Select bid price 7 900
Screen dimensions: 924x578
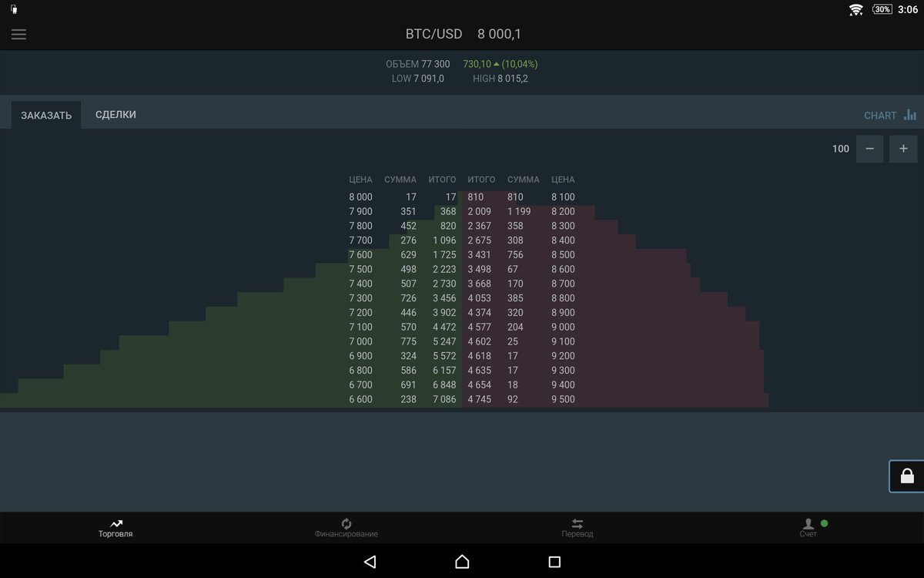pyautogui.click(x=360, y=211)
